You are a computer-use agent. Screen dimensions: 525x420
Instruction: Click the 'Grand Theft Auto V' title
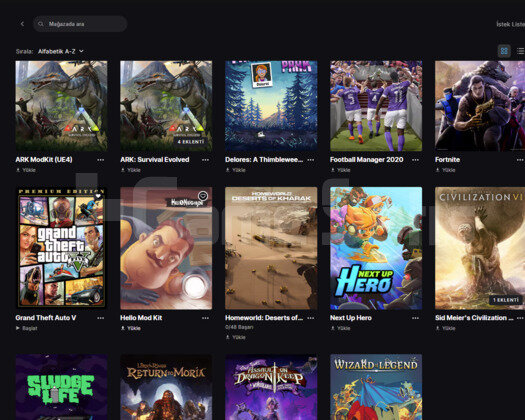[46, 318]
